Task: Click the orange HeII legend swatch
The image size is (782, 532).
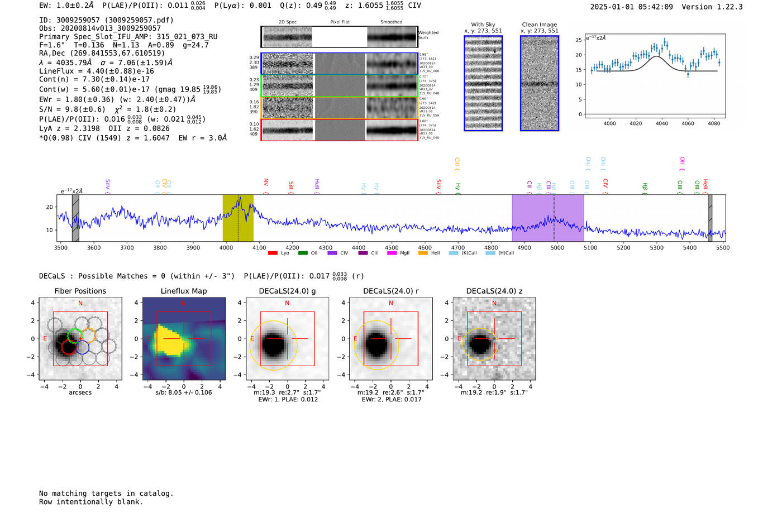Action: click(423, 253)
